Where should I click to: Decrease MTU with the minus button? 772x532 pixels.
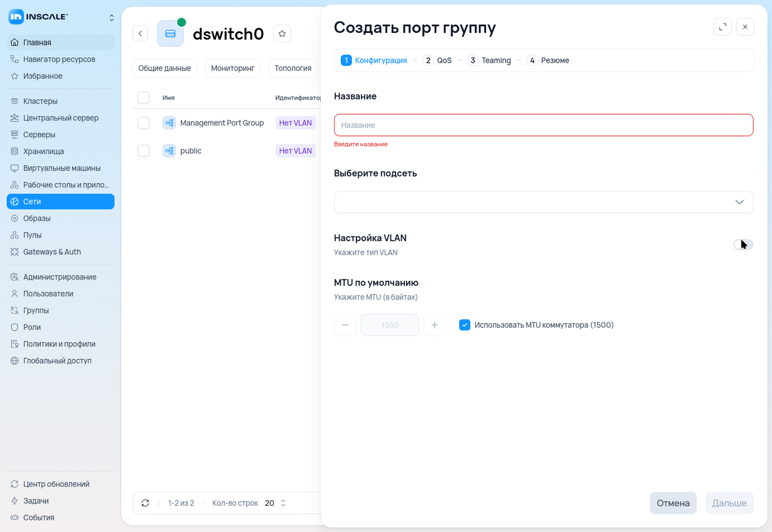point(345,325)
